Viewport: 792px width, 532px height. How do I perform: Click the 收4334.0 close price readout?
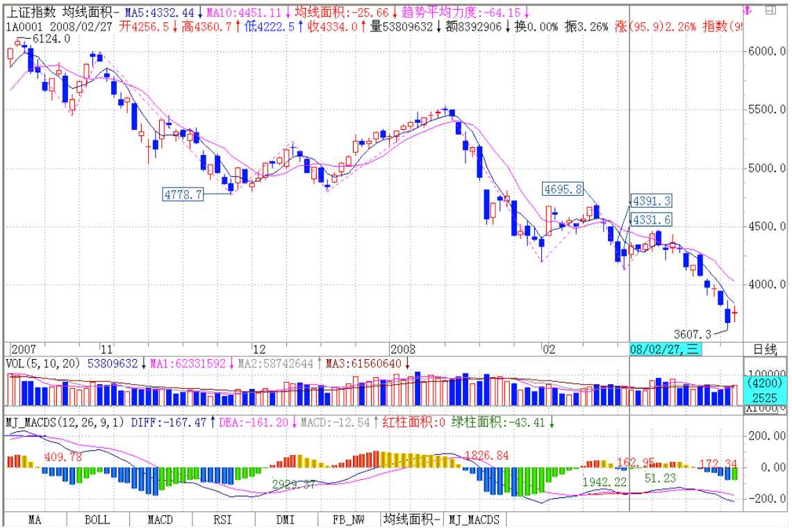pos(332,27)
